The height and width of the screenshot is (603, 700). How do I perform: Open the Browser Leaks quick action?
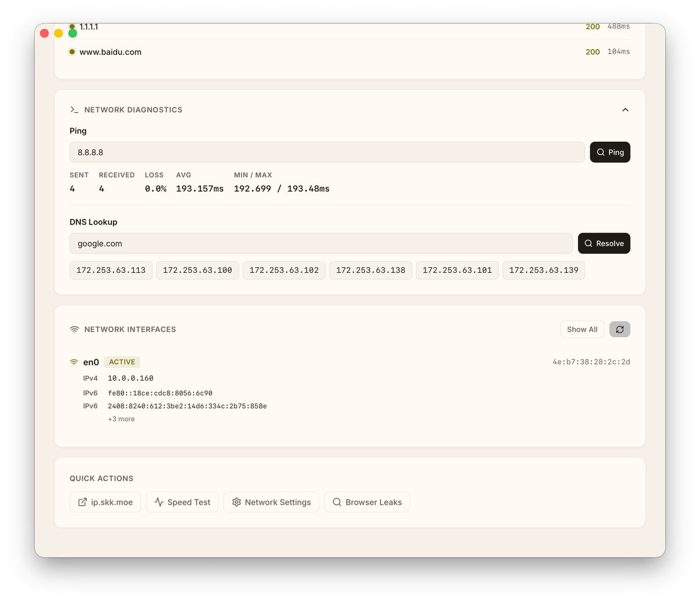[367, 502]
